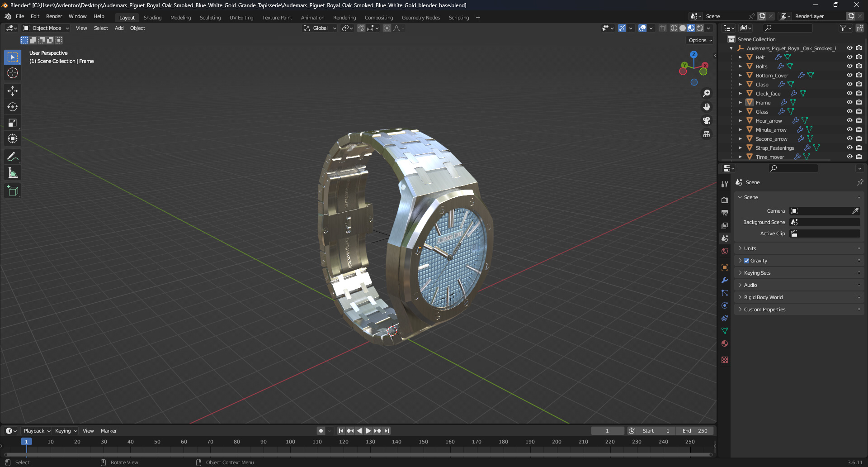The width and height of the screenshot is (868, 467).
Task: Disable Bolts object in renders
Action: [x=859, y=66]
